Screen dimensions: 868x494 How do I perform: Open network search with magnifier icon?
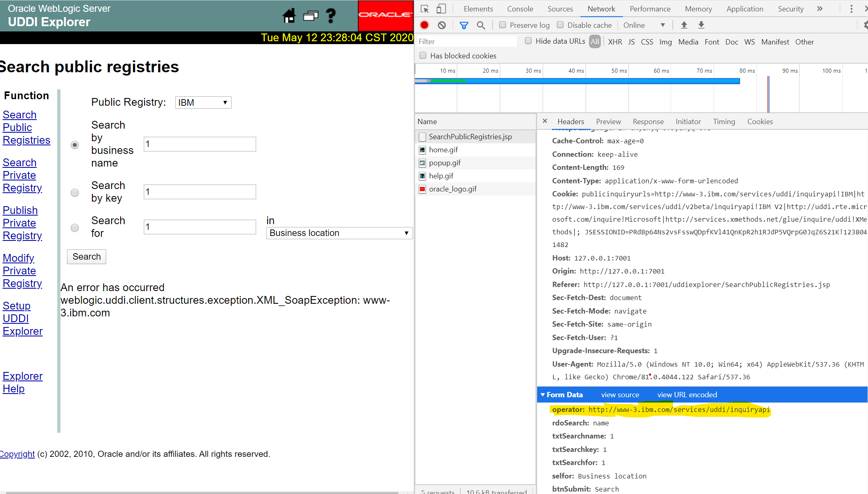click(481, 25)
